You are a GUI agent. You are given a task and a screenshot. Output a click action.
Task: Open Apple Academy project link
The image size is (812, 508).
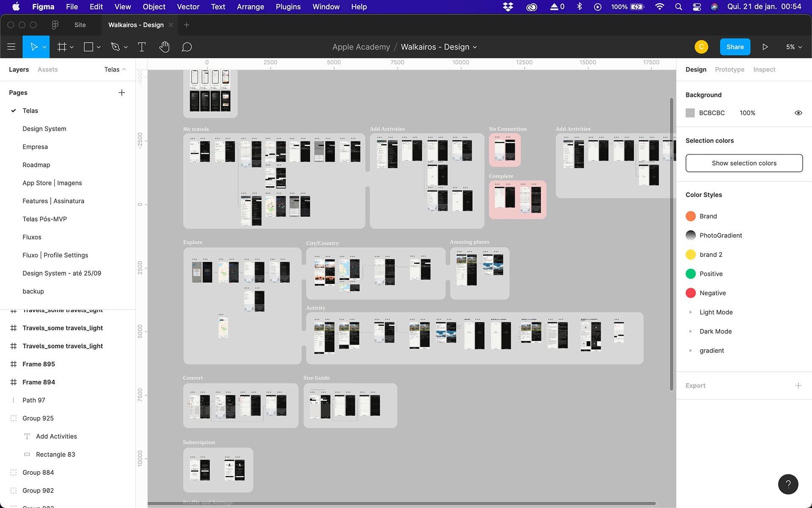point(361,47)
